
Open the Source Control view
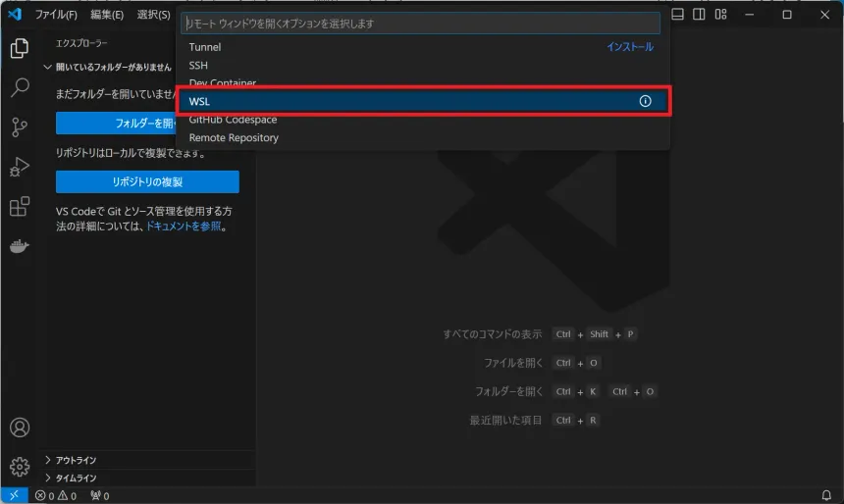(19, 127)
